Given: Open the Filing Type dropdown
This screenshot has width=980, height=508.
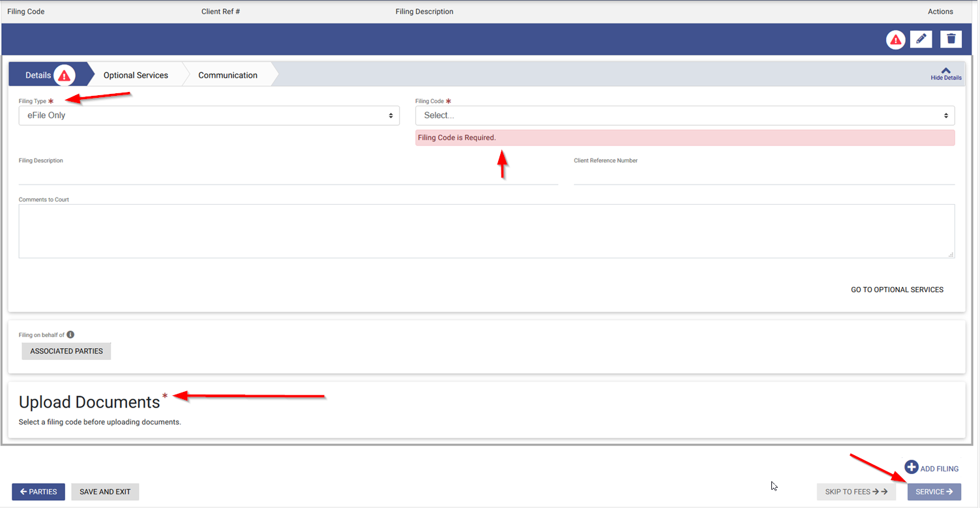Looking at the screenshot, I should point(209,115).
